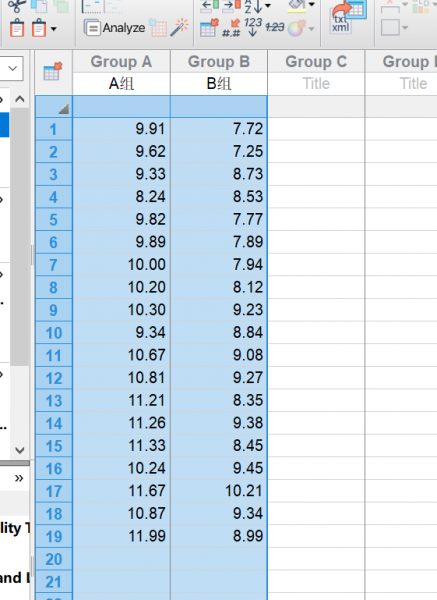Click the Analyze button
This screenshot has height=600, width=437.
(x=114, y=28)
